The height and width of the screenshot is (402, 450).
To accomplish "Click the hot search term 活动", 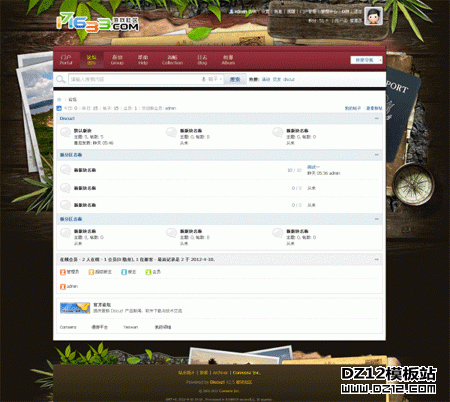I will [266, 79].
